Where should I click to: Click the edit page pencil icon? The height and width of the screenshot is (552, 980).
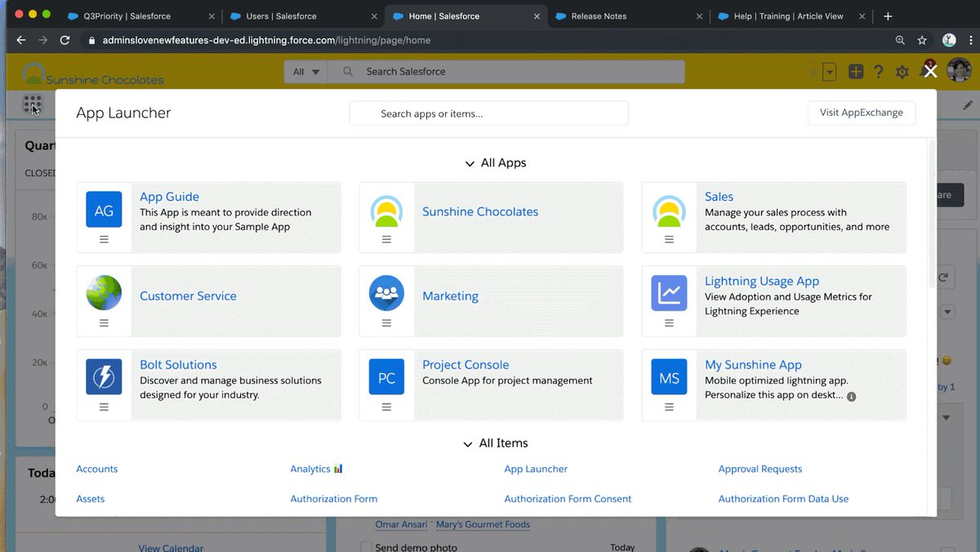968,105
